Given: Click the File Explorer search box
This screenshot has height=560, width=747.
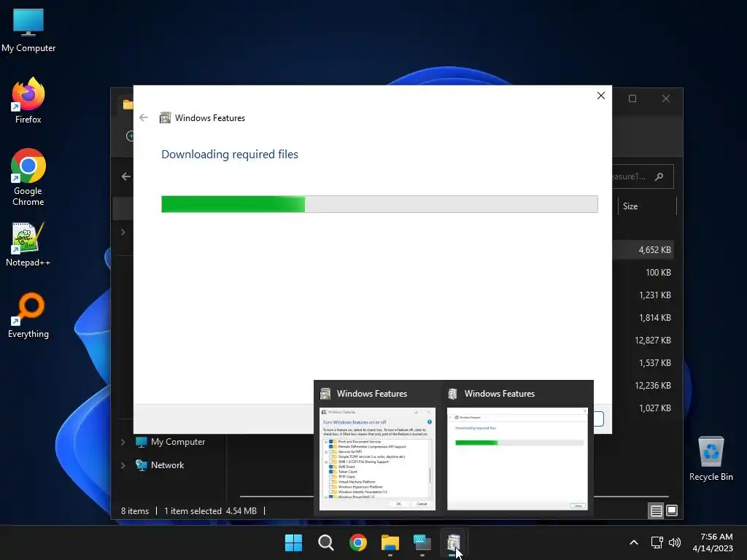Looking at the screenshot, I should click(643, 176).
